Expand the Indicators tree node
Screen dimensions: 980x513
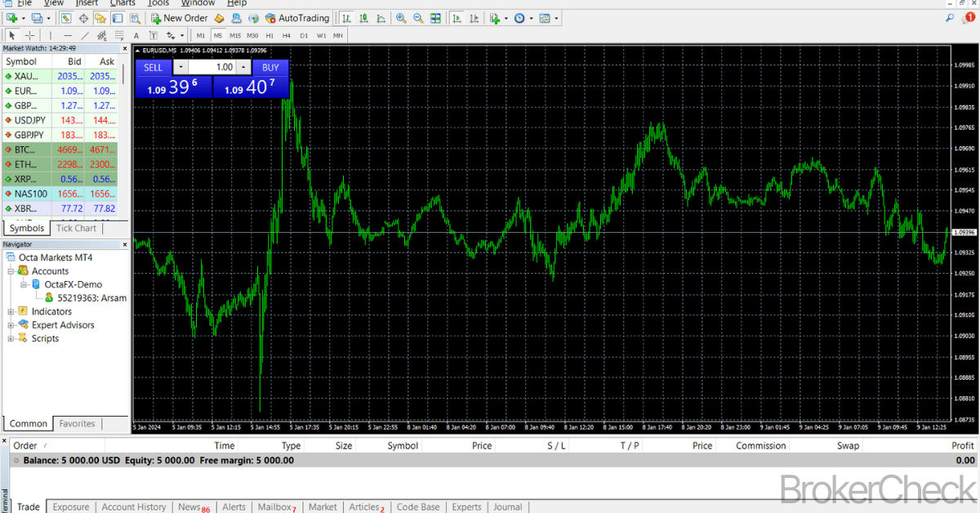tap(11, 311)
